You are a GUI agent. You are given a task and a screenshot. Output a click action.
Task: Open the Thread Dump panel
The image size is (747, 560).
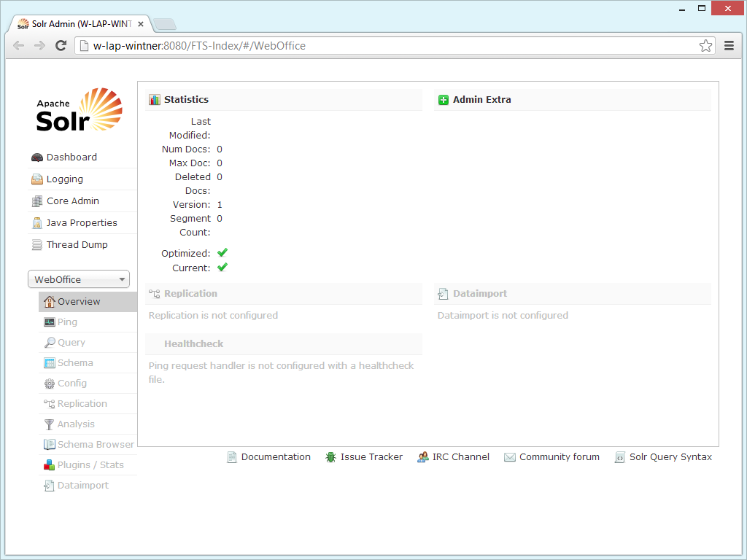click(x=36, y=244)
